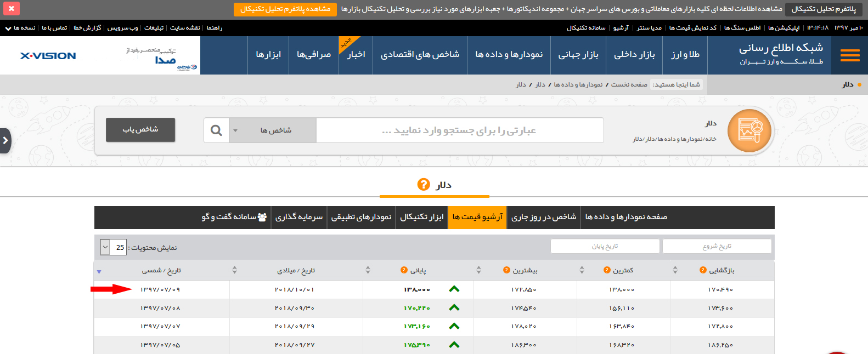
Task: Click the closing price ۱۷۰,۲۲۰
Action: coord(417,308)
